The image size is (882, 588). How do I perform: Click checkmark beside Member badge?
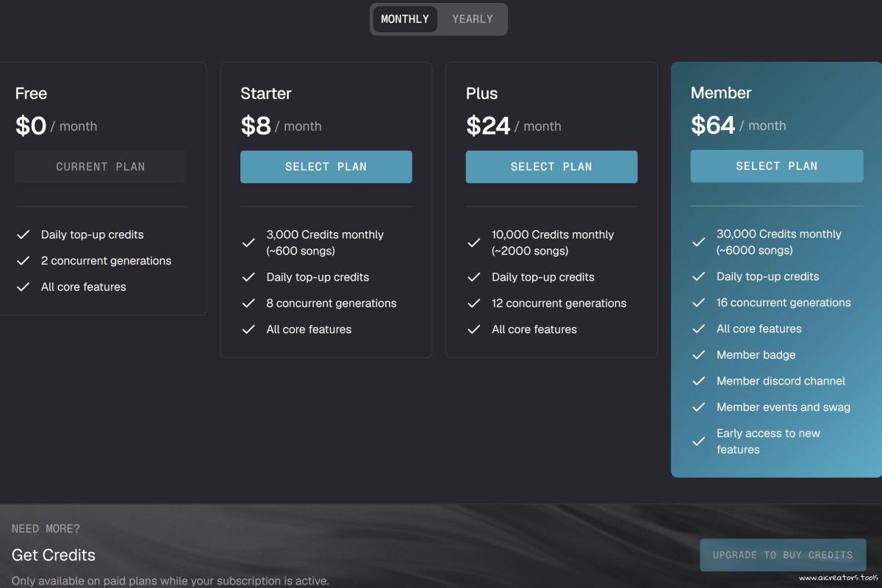click(x=699, y=355)
